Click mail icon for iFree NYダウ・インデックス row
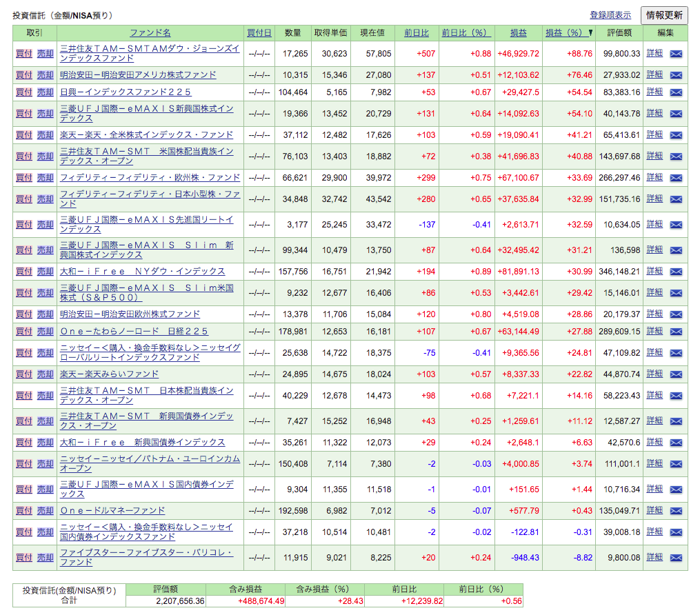The width and height of the screenshot is (700, 615). (x=677, y=272)
